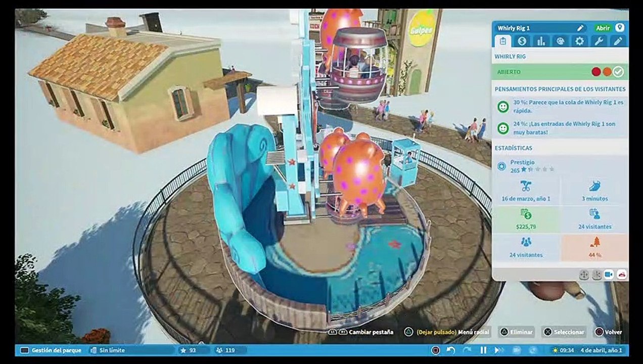This screenshot has width=643, height=364.
Task: Click the bottom bar camera icon
Action: [x=516, y=350]
